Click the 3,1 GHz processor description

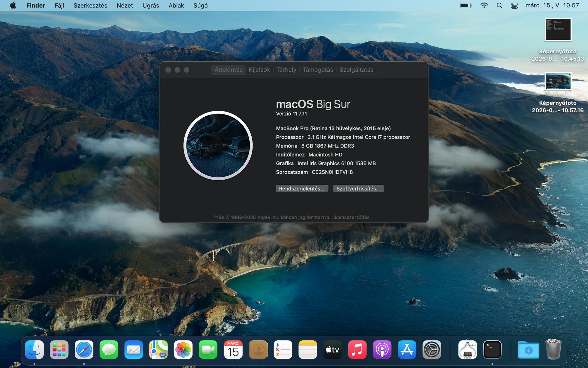(x=359, y=137)
